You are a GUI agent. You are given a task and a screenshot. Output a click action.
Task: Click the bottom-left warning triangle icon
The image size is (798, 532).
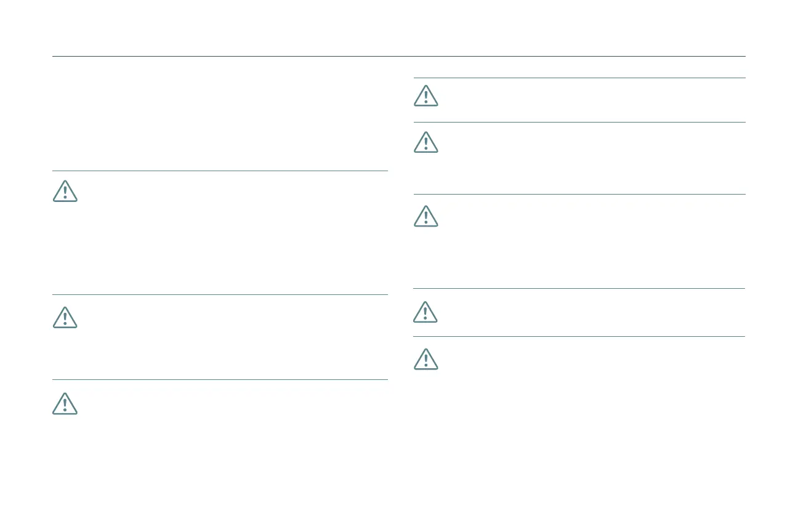pos(65,403)
